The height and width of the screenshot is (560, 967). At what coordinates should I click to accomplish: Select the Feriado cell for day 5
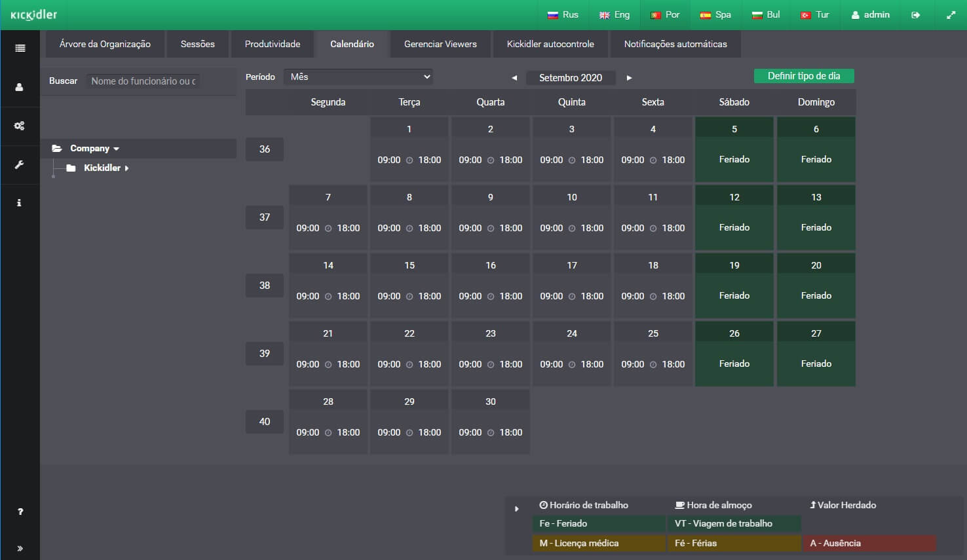tap(734, 149)
